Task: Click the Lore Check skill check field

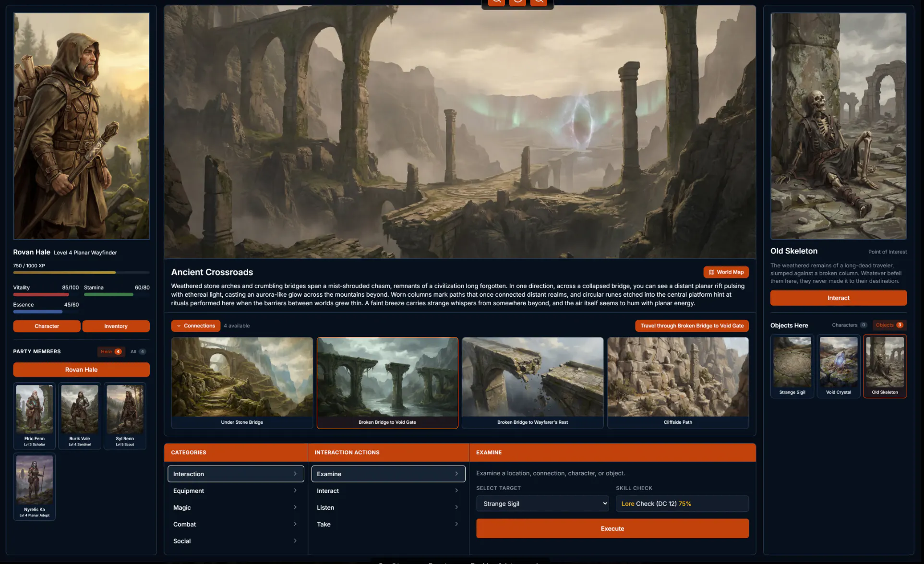Action: [x=682, y=504]
